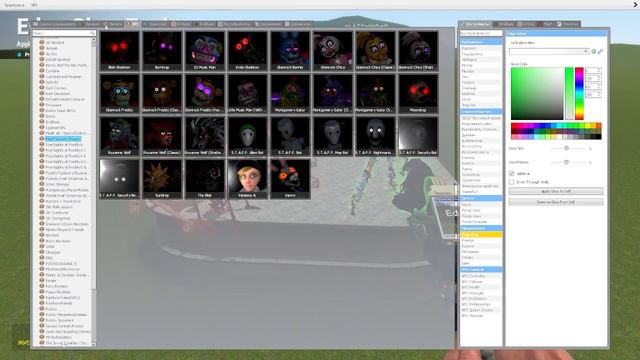Choose the Little Music Man NPC icon

pos(247,93)
